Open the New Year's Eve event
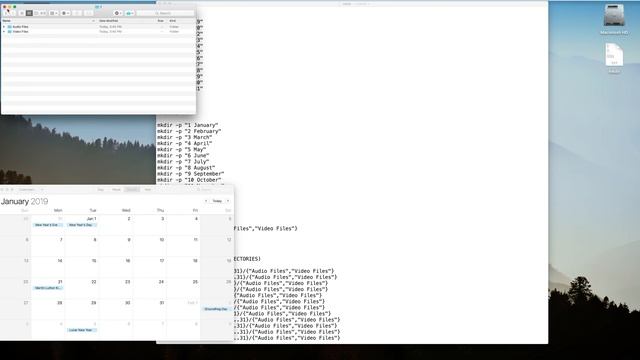Image resolution: width=640 pixels, height=360 pixels. tap(47, 225)
